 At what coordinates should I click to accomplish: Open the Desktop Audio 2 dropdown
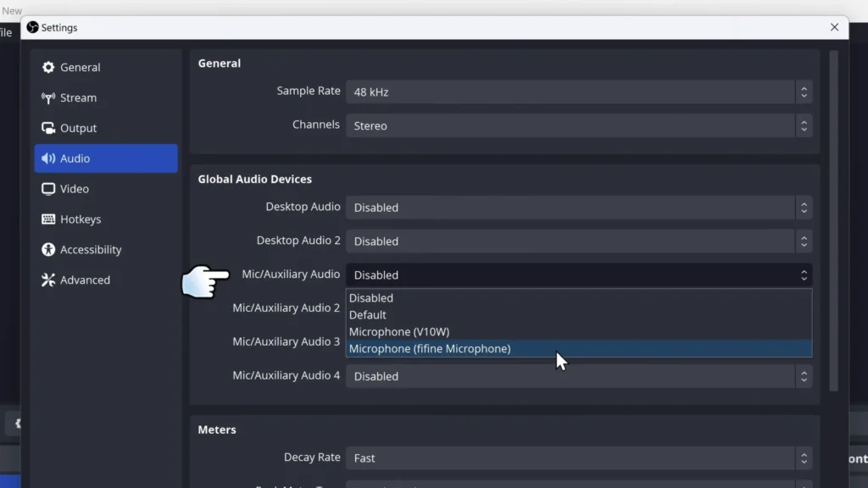(x=579, y=241)
